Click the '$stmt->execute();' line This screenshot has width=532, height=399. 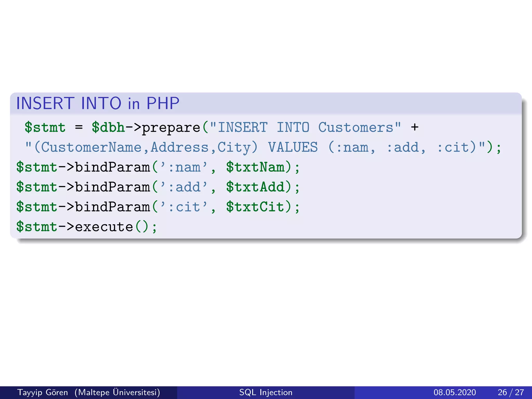point(87,227)
